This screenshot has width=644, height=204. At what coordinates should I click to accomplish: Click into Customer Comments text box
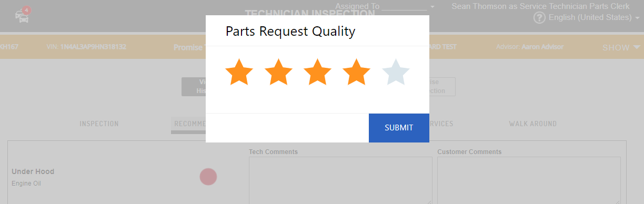[x=529, y=180]
